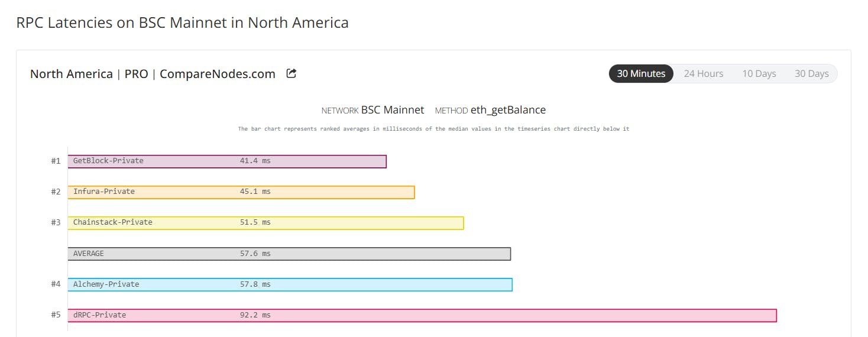Click the North America PRO chart title
This screenshot has width=868, height=337.
[x=153, y=74]
